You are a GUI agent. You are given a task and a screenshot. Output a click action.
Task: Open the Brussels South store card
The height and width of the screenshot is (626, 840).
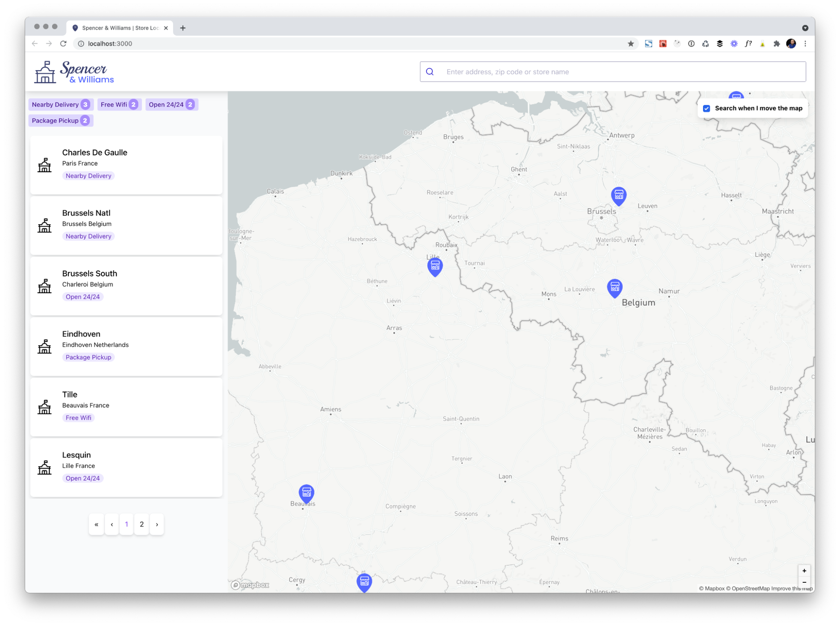(126, 286)
